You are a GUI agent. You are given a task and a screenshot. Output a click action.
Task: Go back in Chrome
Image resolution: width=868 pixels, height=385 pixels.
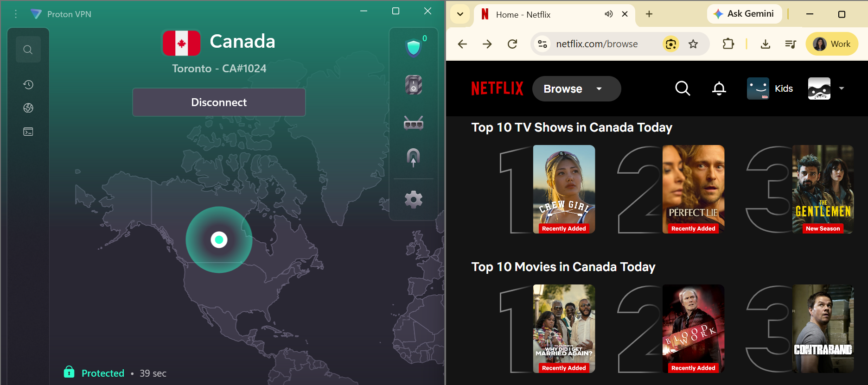point(462,44)
